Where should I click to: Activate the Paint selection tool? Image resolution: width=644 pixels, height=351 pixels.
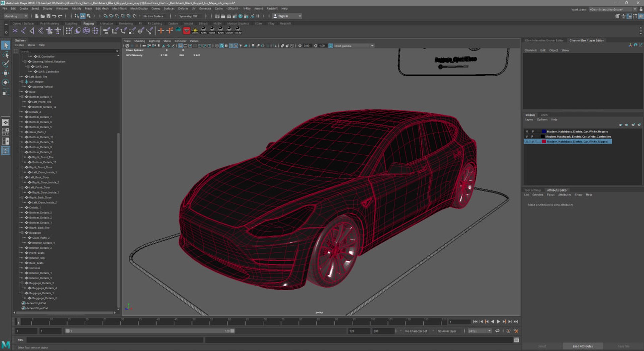coord(6,64)
